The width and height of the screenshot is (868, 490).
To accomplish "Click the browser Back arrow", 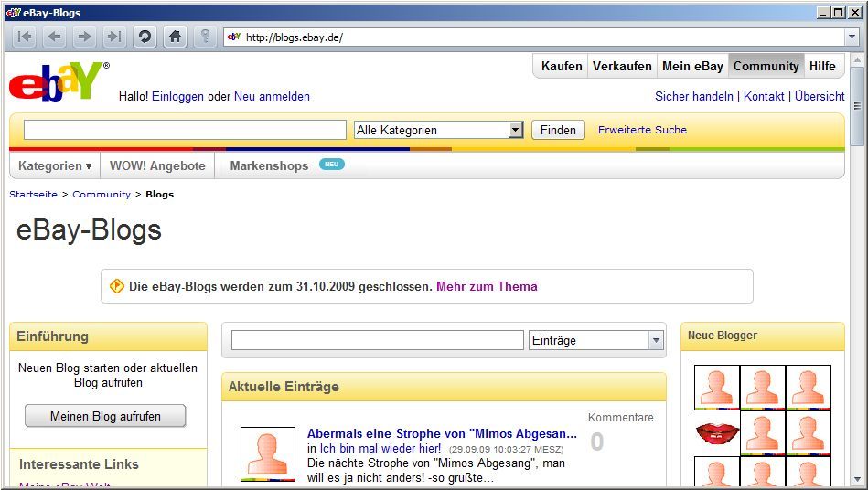I will [55, 37].
